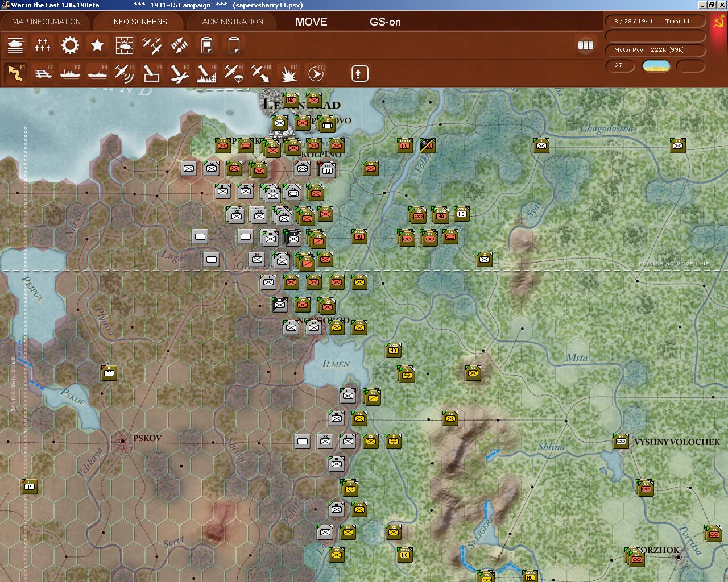
Task: Click the value 67 box
Action: 619,65
